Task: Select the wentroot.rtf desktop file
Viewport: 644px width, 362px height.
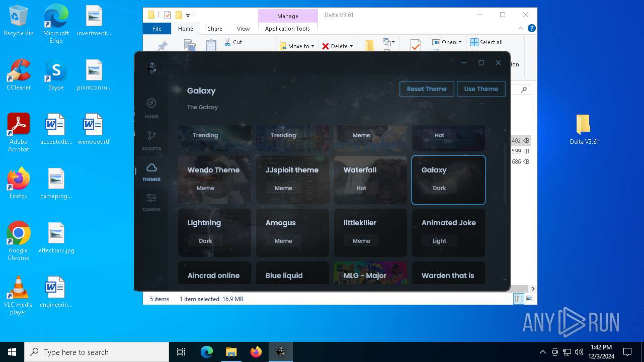Action: pyautogui.click(x=94, y=130)
